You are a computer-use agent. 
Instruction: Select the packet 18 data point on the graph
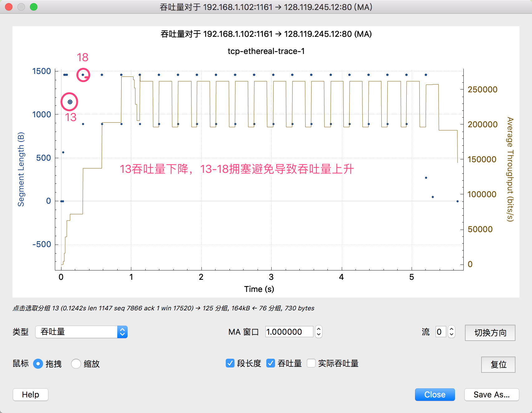point(83,75)
